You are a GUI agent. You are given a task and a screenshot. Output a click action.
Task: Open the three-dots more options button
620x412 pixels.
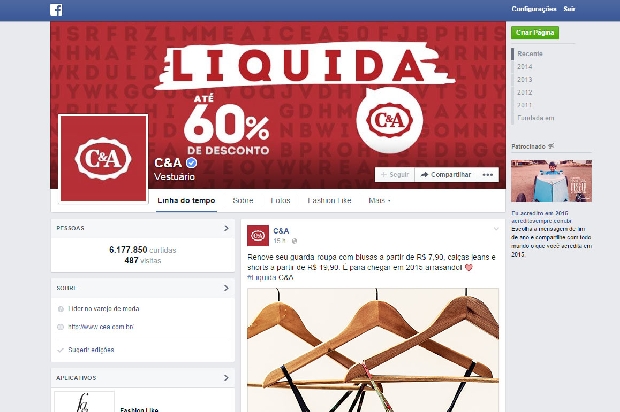tap(488, 175)
